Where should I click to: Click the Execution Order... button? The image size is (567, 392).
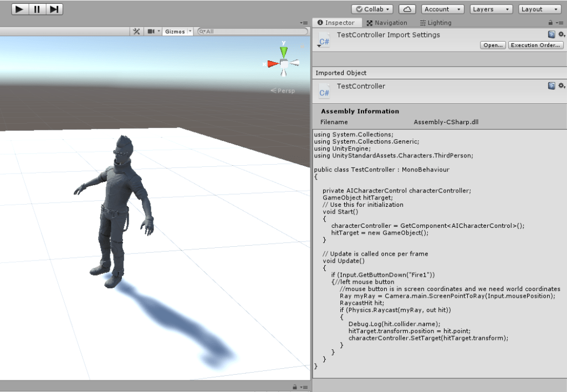[x=535, y=45]
